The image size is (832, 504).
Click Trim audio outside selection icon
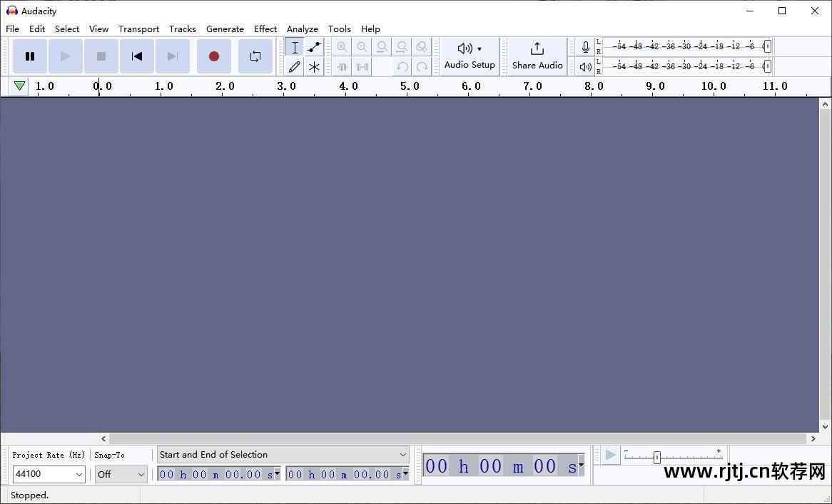(343, 67)
